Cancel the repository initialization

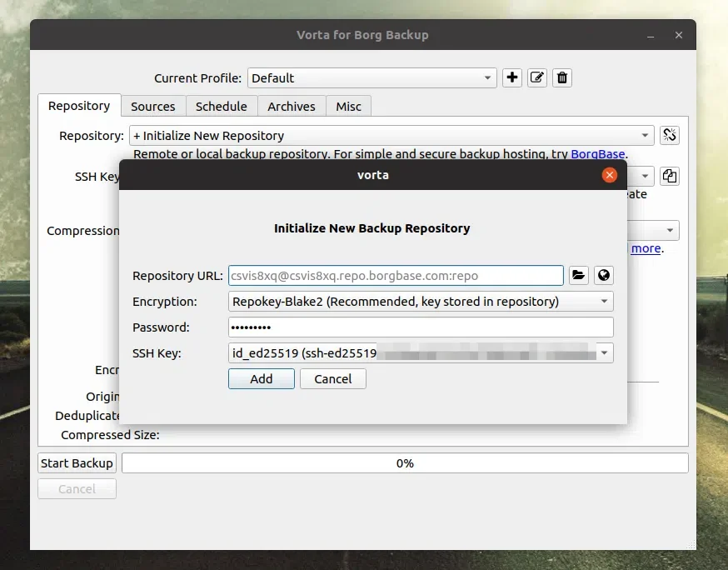[x=332, y=378]
